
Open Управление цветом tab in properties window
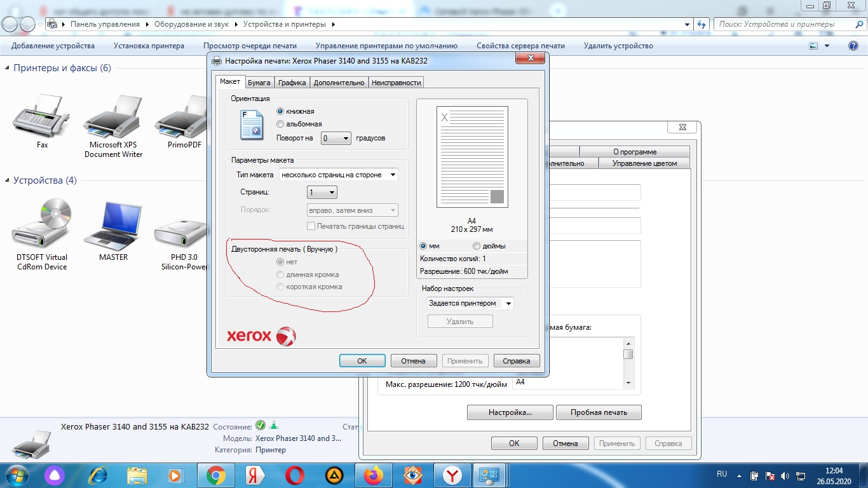pyautogui.click(x=644, y=163)
